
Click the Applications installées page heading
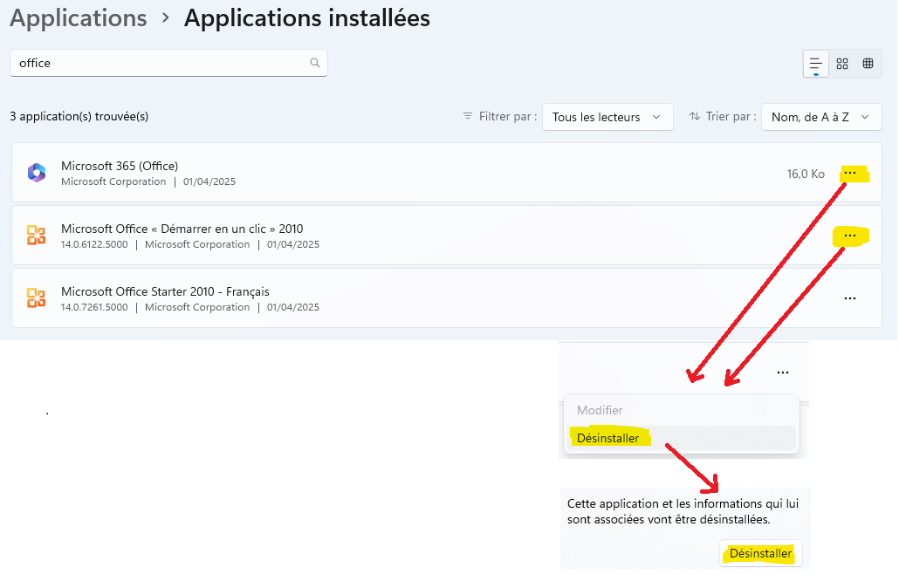(306, 18)
